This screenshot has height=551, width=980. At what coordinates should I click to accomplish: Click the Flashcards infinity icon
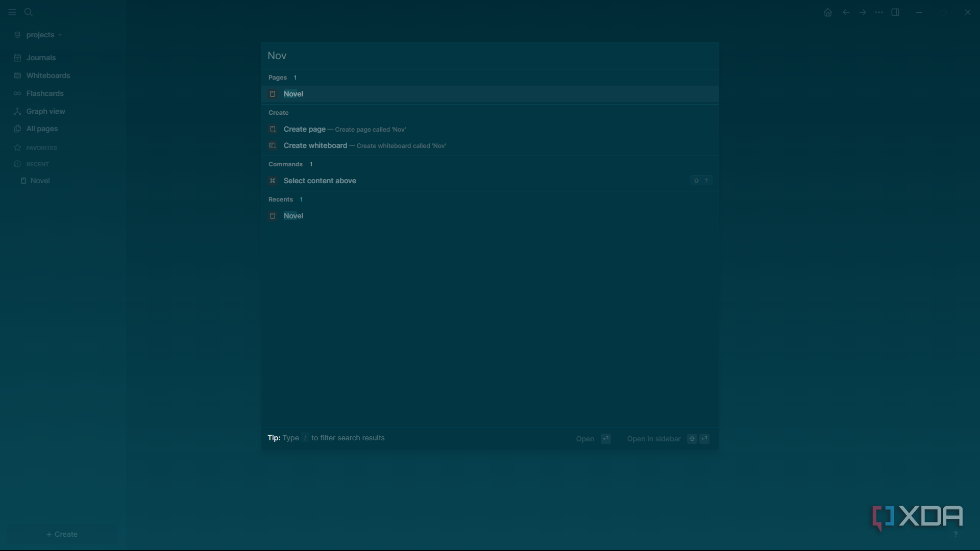point(17,93)
